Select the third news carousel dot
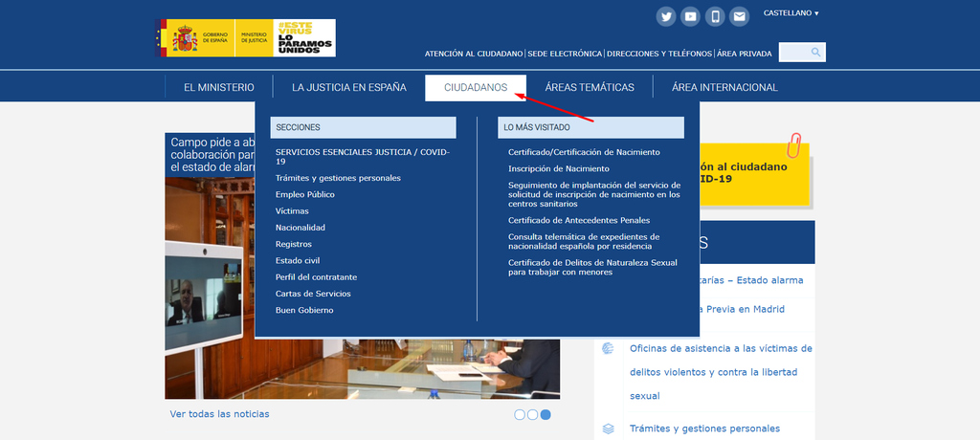Viewport: 980px width, 440px height. (546, 414)
